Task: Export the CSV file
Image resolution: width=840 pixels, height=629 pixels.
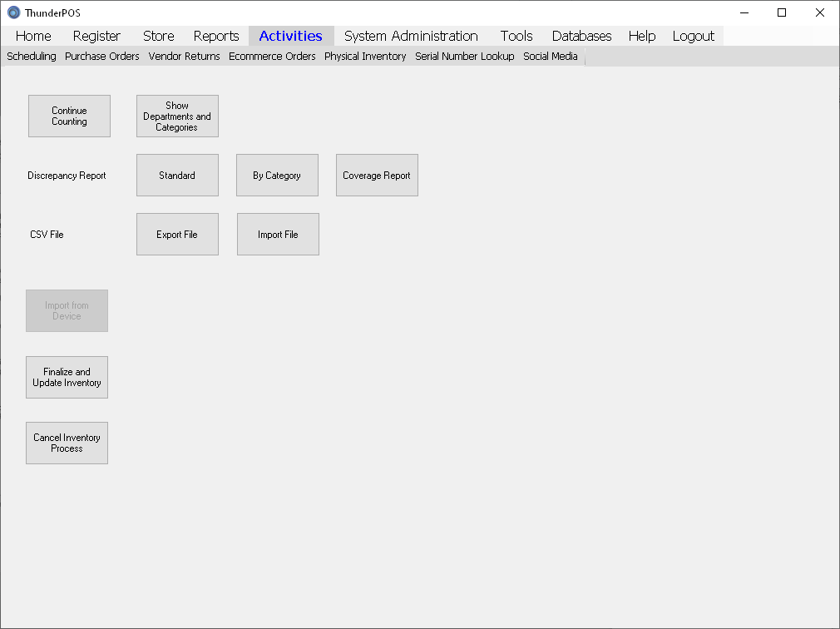Action: pyautogui.click(x=177, y=235)
